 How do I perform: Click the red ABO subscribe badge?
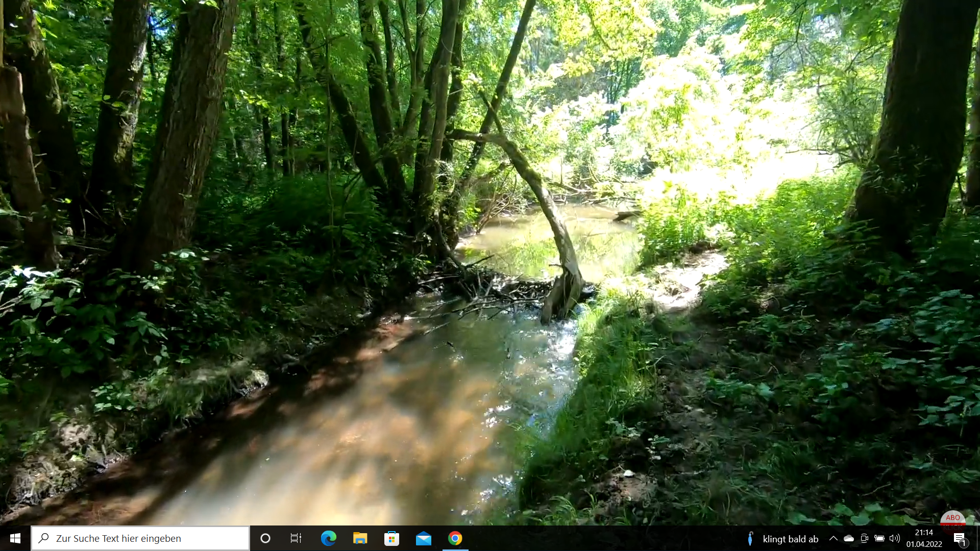click(x=952, y=519)
